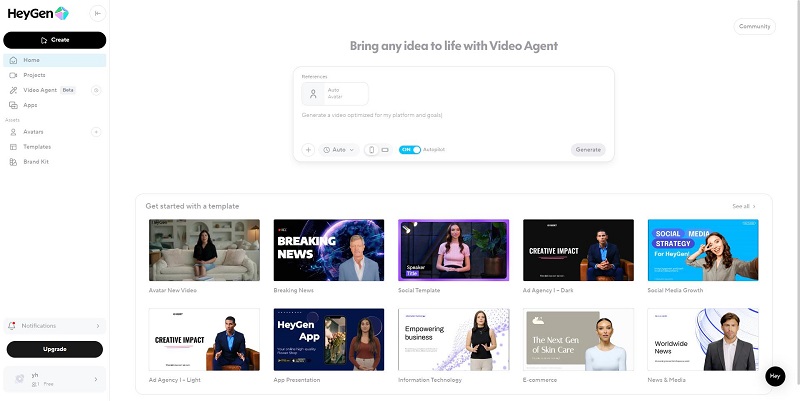Image resolution: width=800 pixels, height=401 pixels.
Task: Click the Home house icon
Action: 13,60
